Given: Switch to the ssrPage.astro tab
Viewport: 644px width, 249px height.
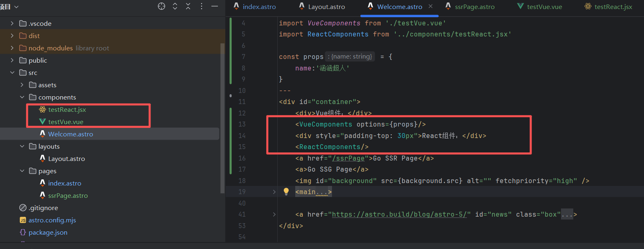Looking at the screenshot, I should tap(474, 7).
